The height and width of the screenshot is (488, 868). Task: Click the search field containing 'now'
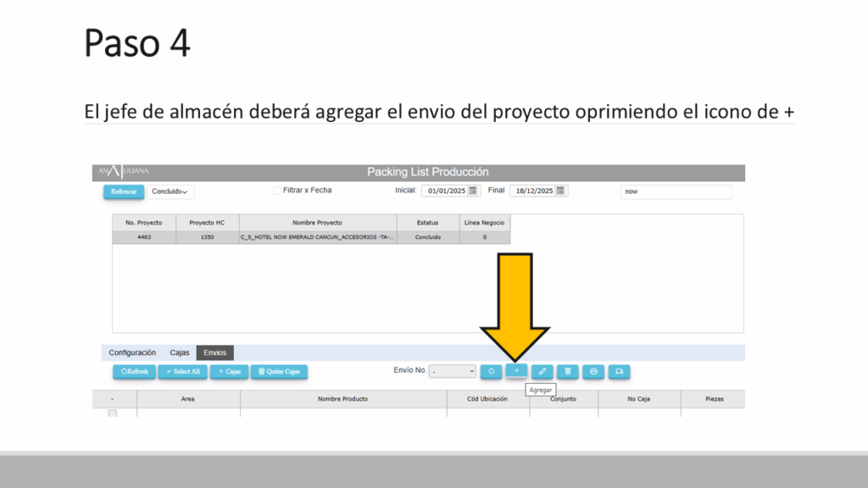click(x=675, y=191)
